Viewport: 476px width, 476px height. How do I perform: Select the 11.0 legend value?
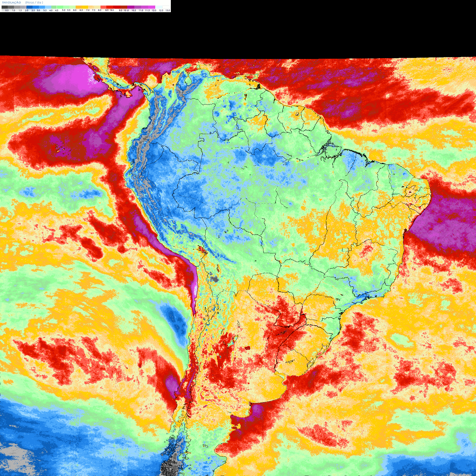point(141,10)
